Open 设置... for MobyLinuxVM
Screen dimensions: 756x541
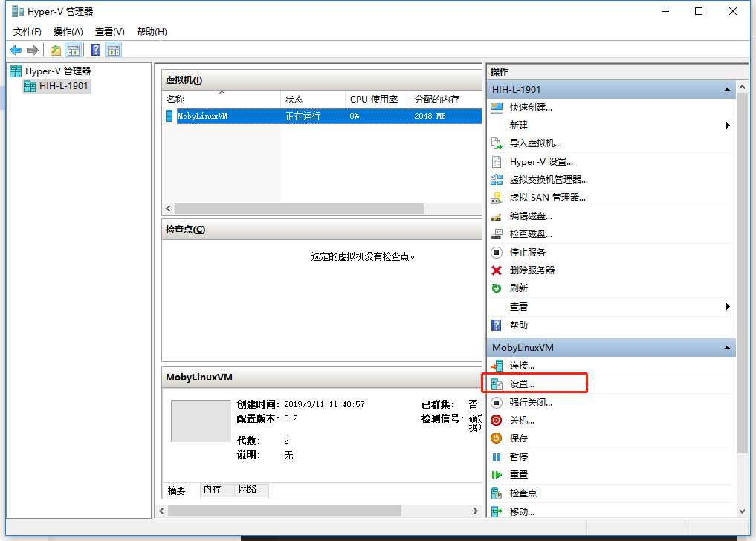(522, 383)
